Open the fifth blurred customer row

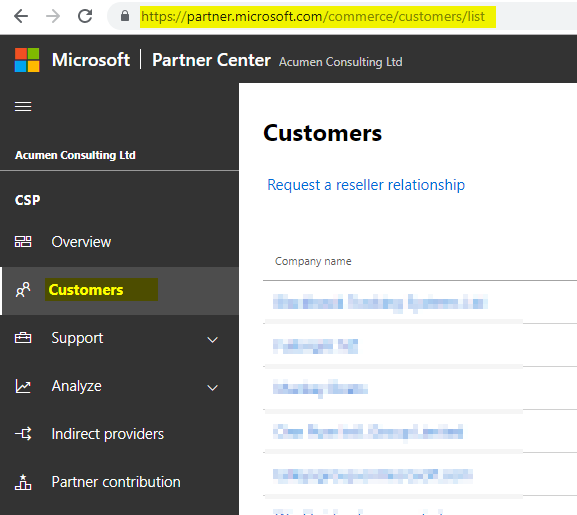[x=373, y=475]
